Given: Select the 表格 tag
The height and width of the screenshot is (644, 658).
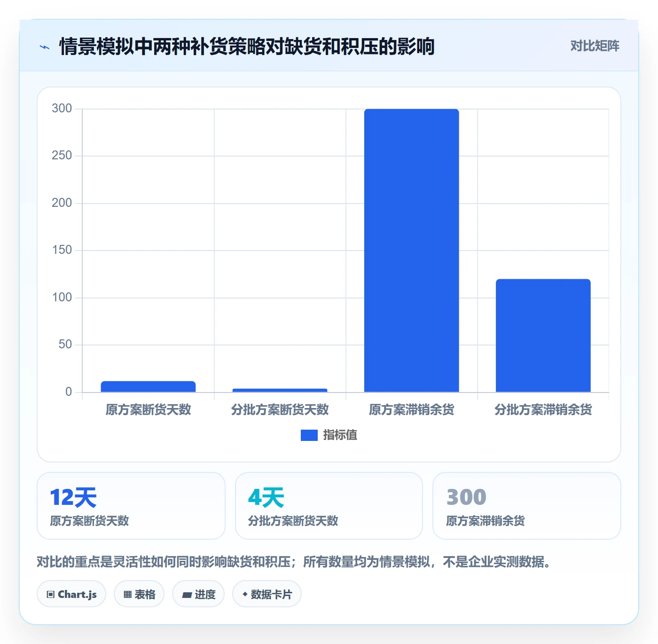Looking at the screenshot, I should pyautogui.click(x=139, y=594).
